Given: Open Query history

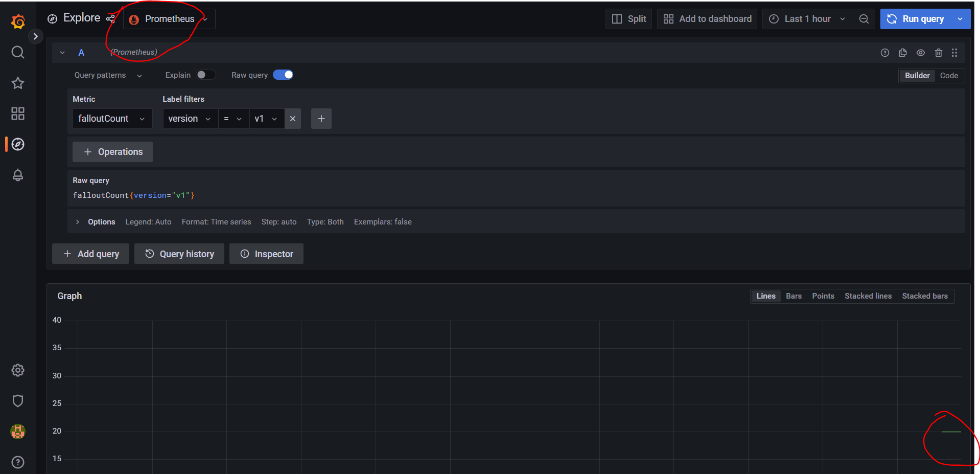Looking at the screenshot, I should click(179, 253).
